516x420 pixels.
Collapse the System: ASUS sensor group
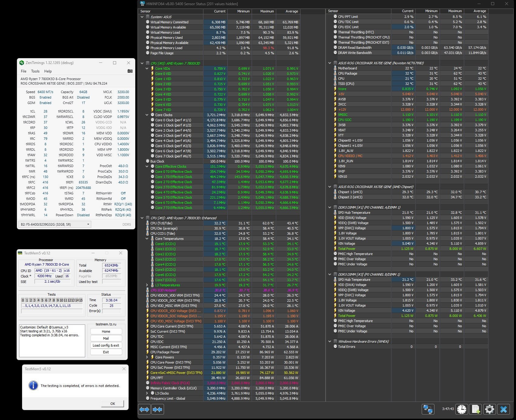tap(142, 17)
